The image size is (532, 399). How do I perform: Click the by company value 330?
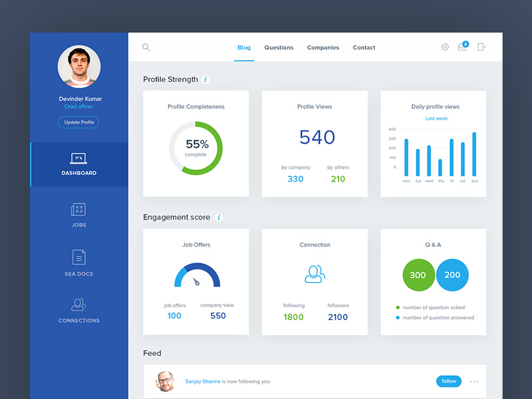[295, 179]
